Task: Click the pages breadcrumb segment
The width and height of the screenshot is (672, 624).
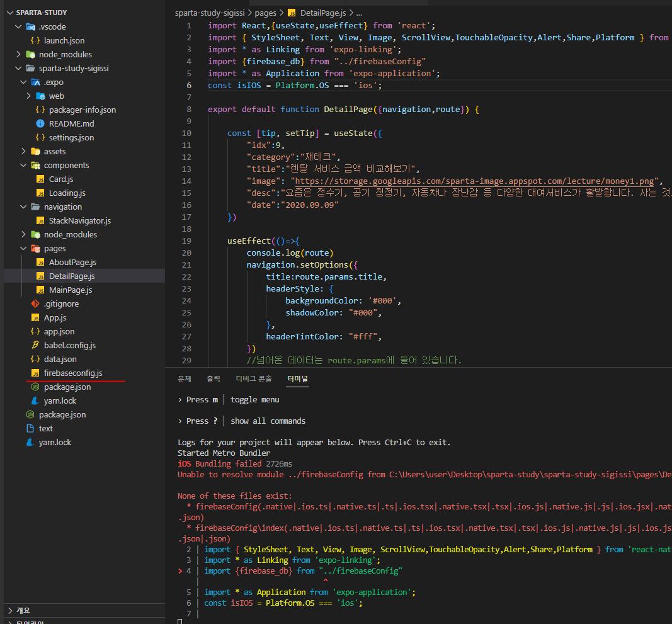Action: point(265,13)
